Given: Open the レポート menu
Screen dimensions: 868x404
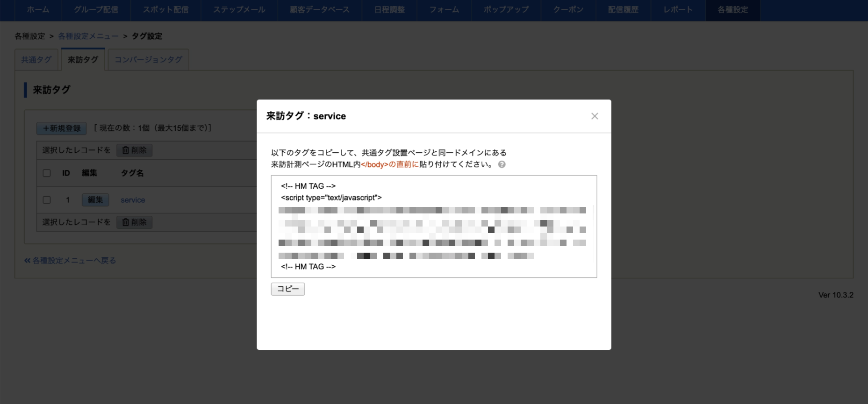Looking at the screenshot, I should (x=678, y=10).
